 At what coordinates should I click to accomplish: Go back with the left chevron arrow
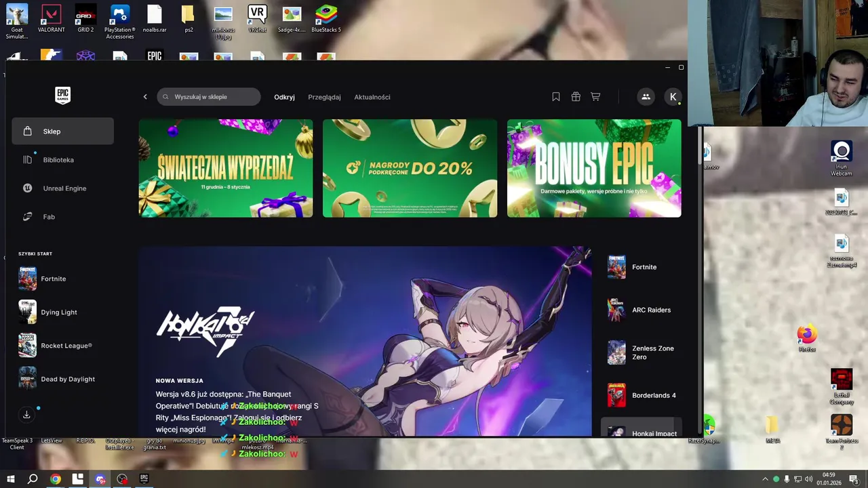(x=145, y=97)
